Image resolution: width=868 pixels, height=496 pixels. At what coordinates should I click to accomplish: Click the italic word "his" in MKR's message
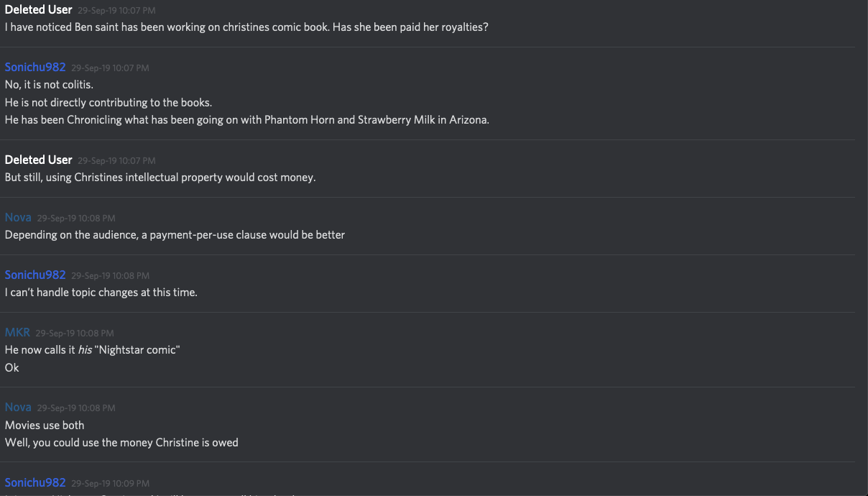[x=85, y=350]
